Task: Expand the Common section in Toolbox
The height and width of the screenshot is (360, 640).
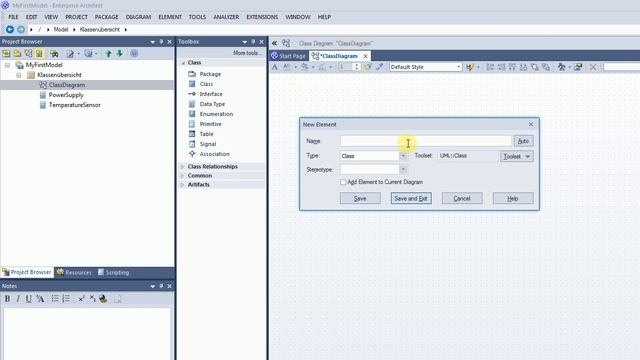Action: [182, 176]
